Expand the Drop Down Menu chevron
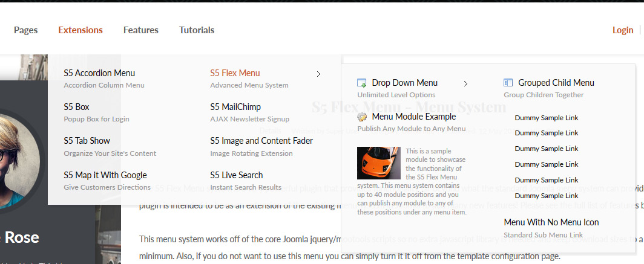Screen dimensions: 644x264 pos(465,83)
